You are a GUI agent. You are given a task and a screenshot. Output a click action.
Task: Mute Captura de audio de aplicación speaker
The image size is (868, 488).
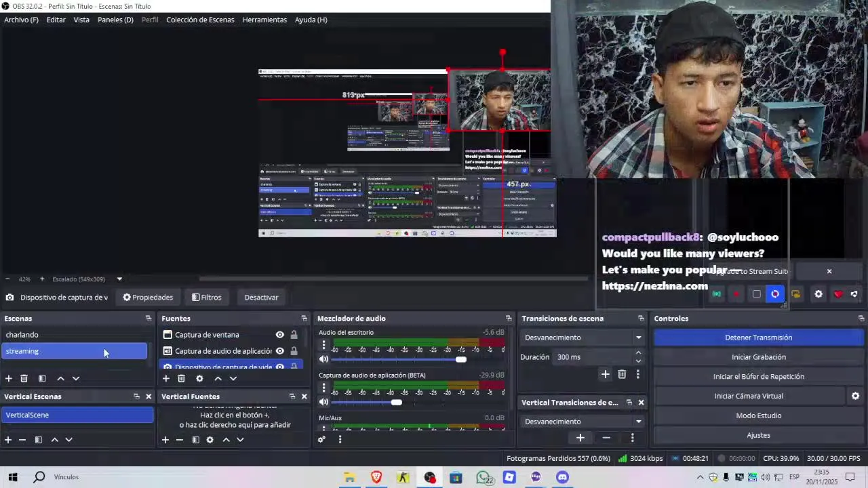pos(323,403)
